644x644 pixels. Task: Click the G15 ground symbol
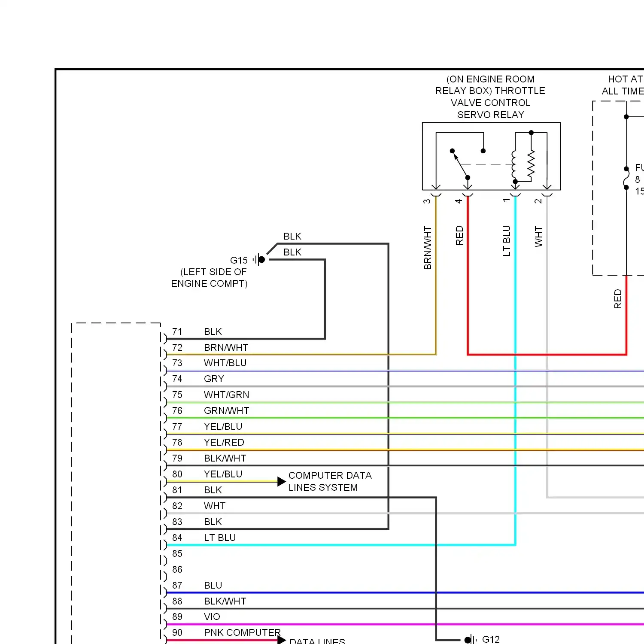pos(259,259)
